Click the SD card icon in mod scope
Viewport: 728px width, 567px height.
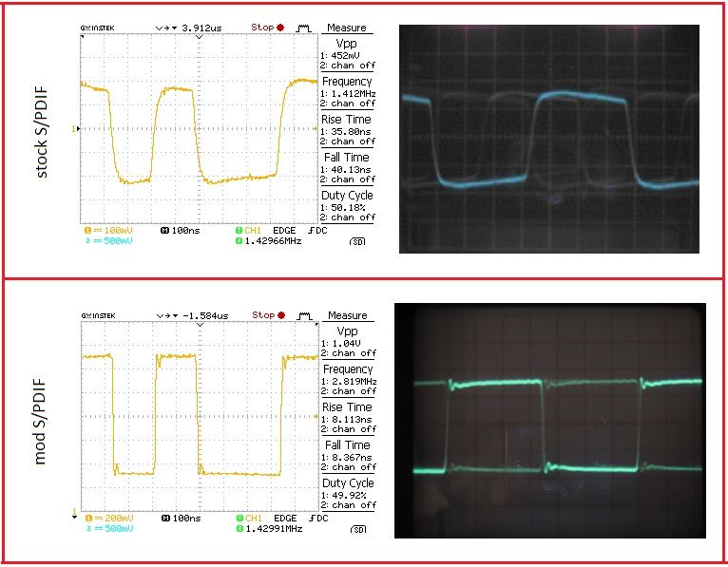click(x=357, y=529)
